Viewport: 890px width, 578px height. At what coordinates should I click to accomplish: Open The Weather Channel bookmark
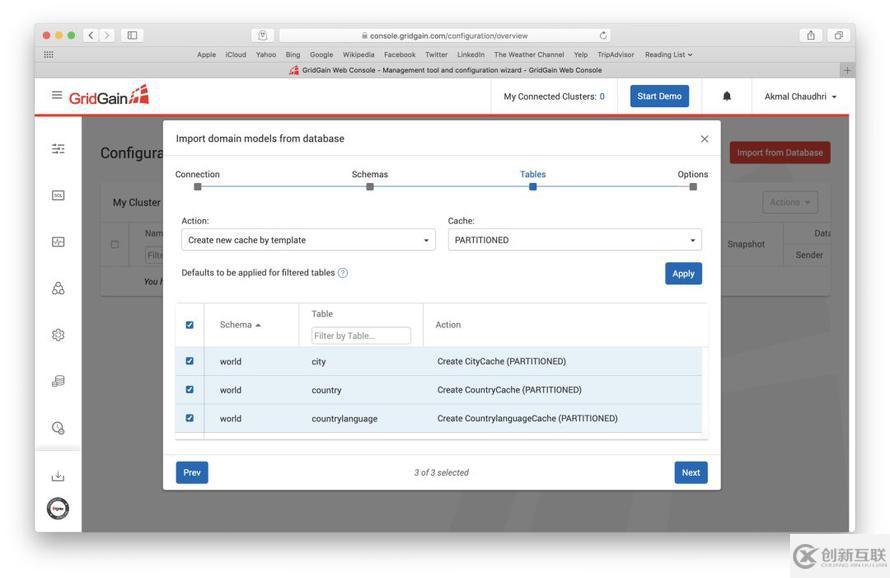coord(529,55)
